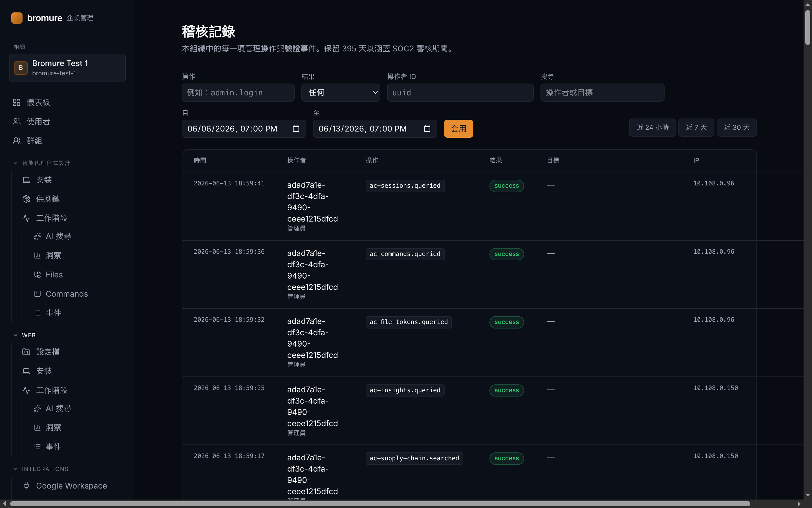Open the 結果 dropdown showing 任何
Viewport: 812px width, 508px height.
[341, 92]
